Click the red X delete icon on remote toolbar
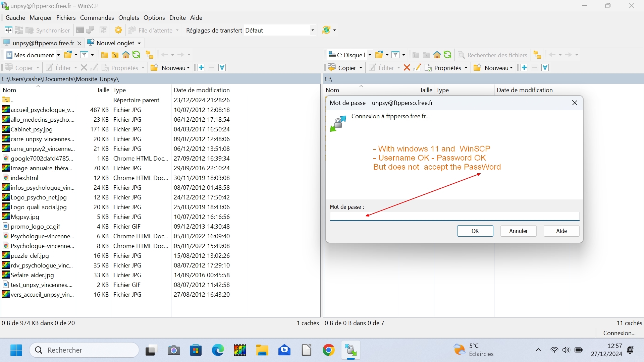 407,67
